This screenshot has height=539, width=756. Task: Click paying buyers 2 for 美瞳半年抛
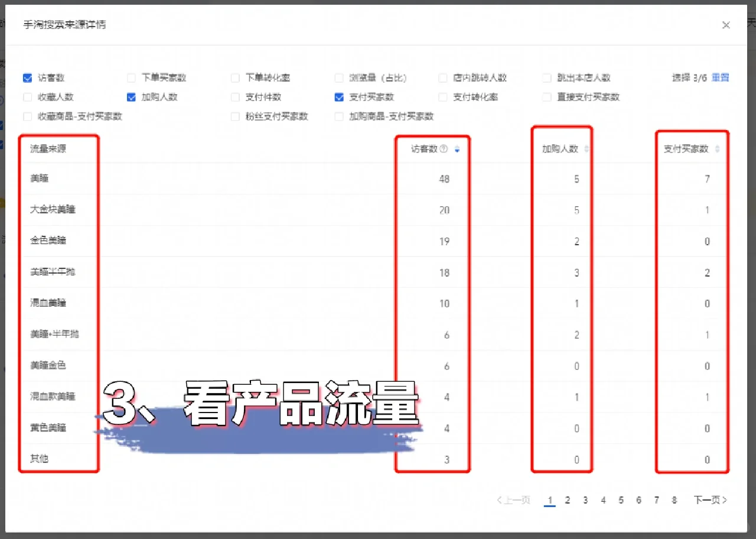(x=707, y=272)
